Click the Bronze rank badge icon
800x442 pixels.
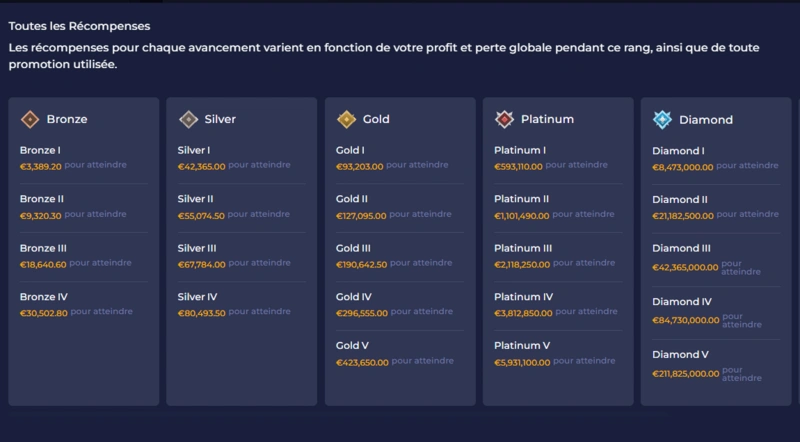(30, 119)
